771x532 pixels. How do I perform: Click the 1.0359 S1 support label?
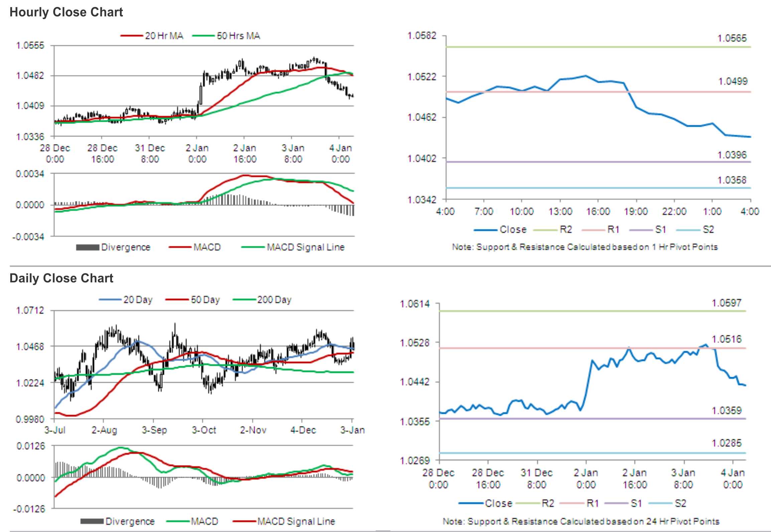tap(727, 411)
